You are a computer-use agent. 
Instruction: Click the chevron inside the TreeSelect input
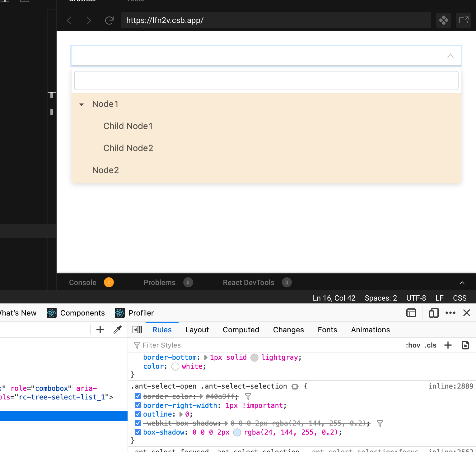[x=450, y=56]
